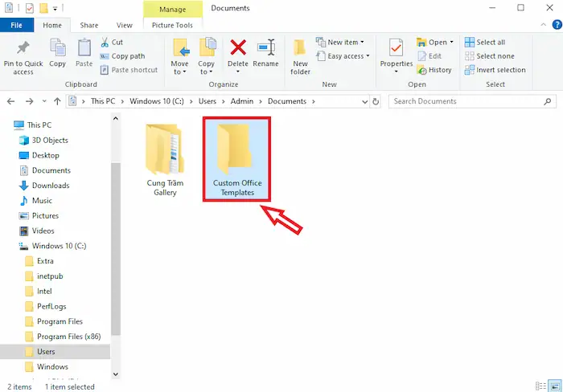
Task: Click Select none in ribbon
Action: 489,56
